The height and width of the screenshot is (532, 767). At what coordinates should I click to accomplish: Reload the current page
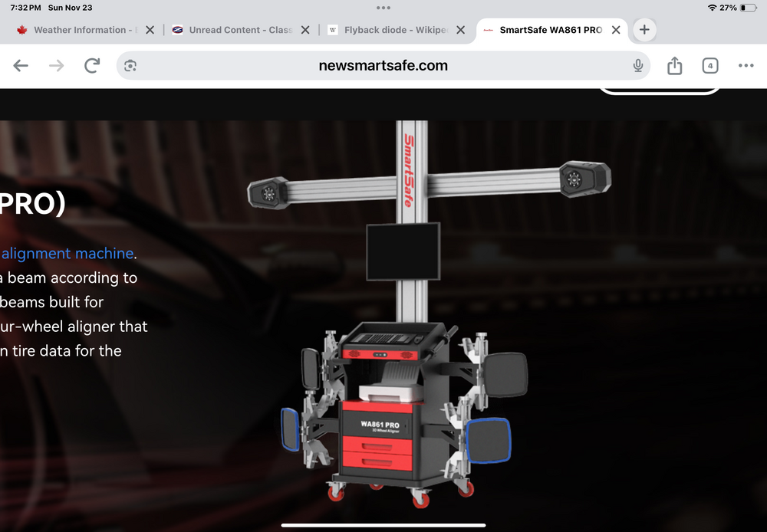coord(92,66)
